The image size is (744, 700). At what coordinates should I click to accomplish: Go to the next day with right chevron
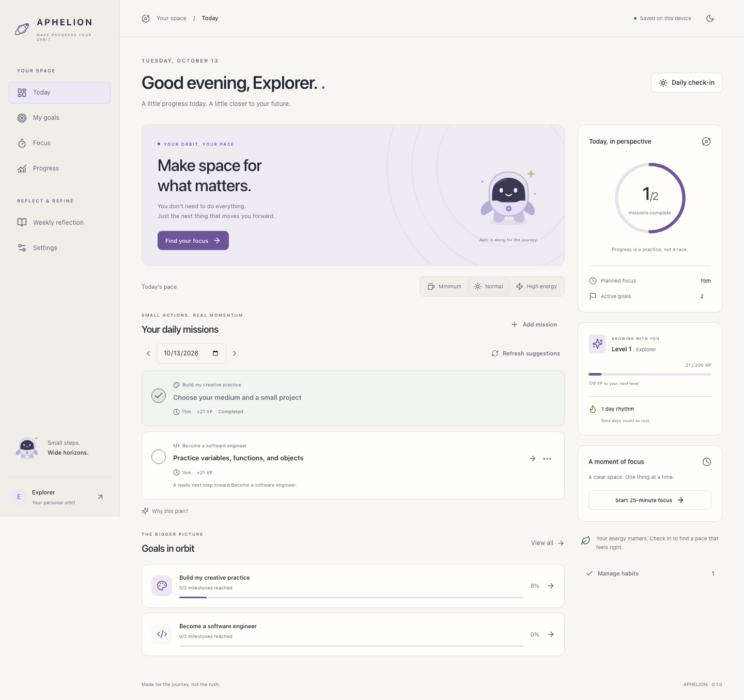click(x=235, y=353)
